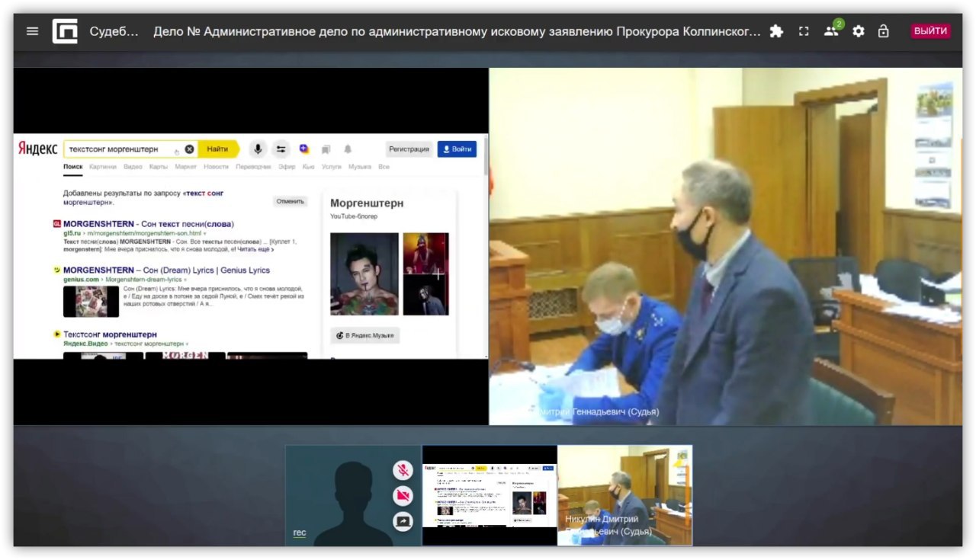Open the hamburger main menu

(32, 31)
